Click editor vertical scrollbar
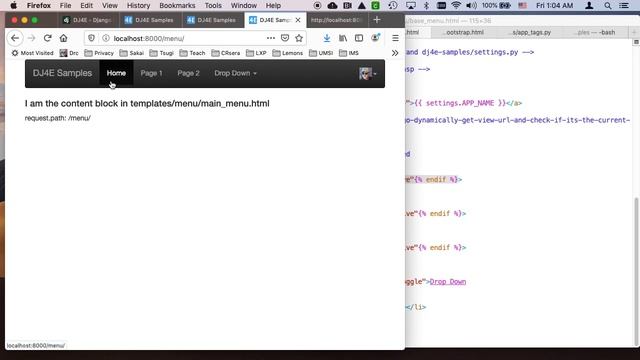Screen dimensions: 640x360 [x=636, y=271]
